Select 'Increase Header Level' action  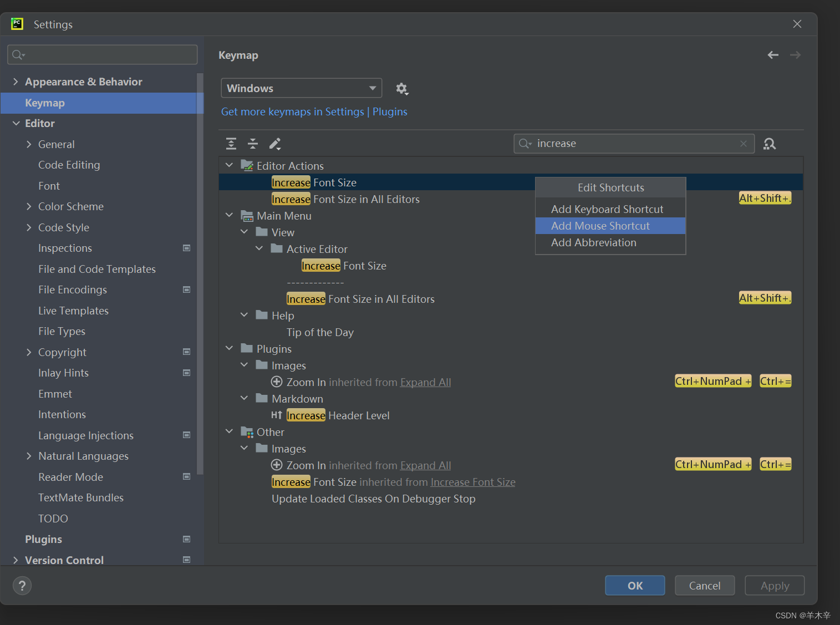[338, 415]
